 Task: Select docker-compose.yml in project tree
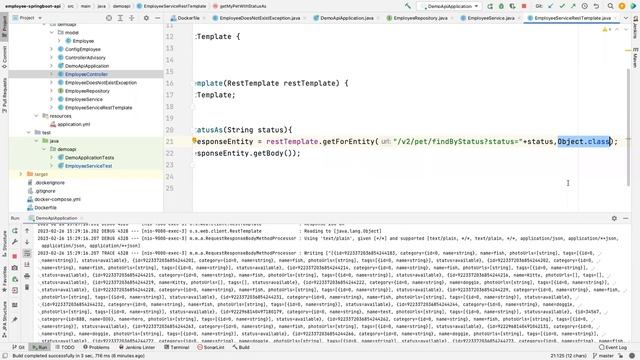click(x=57, y=199)
